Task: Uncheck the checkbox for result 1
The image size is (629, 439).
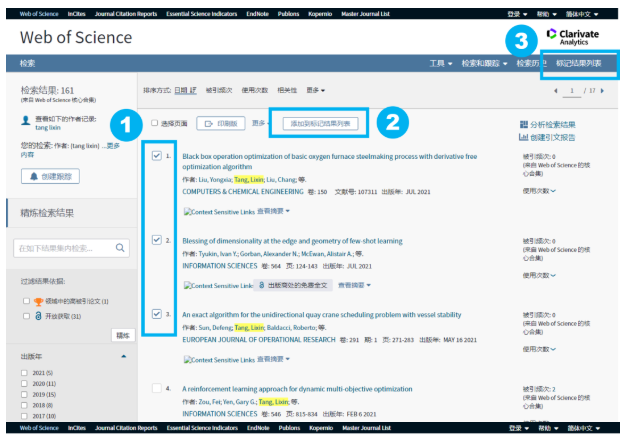Action: [x=157, y=156]
